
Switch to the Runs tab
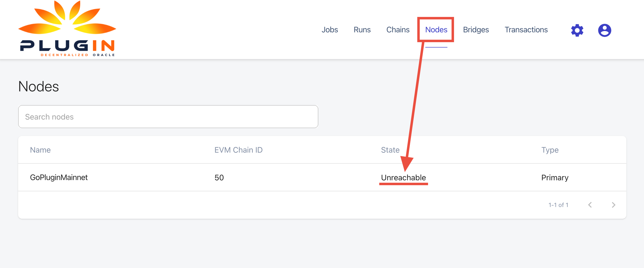click(362, 29)
